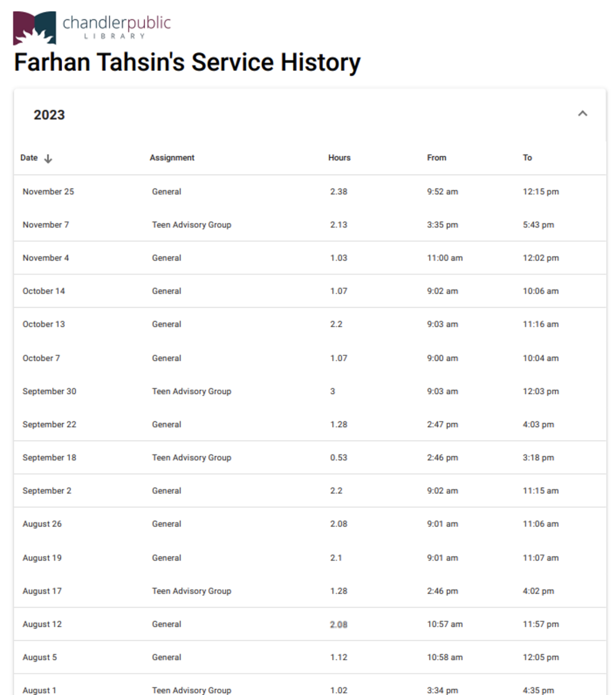The image size is (616, 695).
Task: Sort by Date column header
Action: (29, 158)
